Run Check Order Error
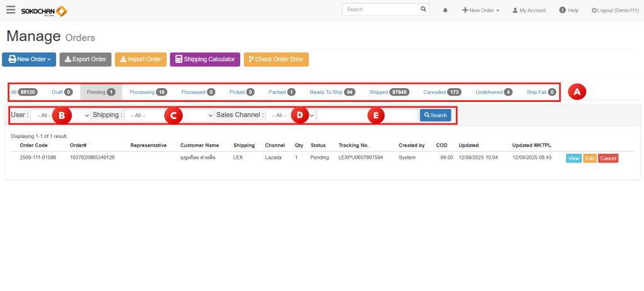Screen dimensions: 644x291 point(276,59)
